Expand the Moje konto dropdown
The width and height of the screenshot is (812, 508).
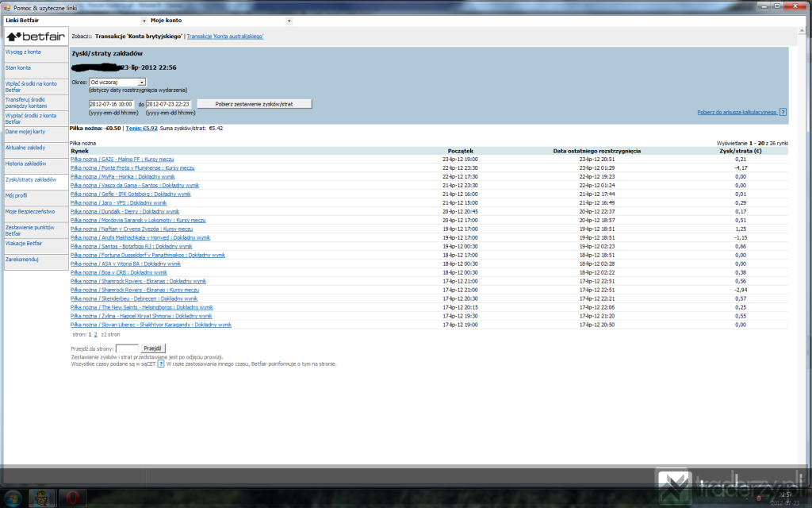click(289, 21)
